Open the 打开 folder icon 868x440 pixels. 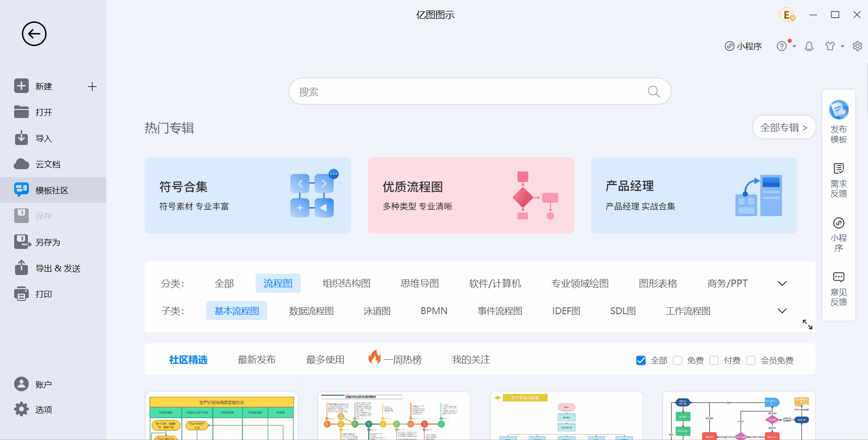coord(21,112)
